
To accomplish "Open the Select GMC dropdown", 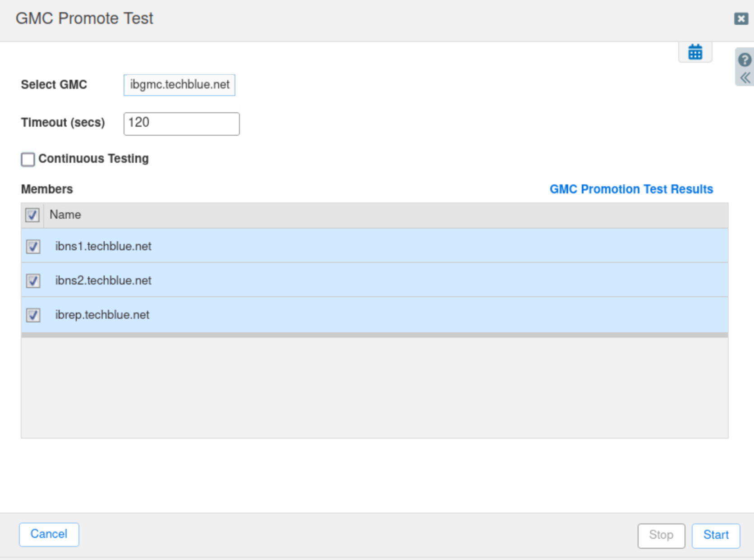I will [x=179, y=85].
